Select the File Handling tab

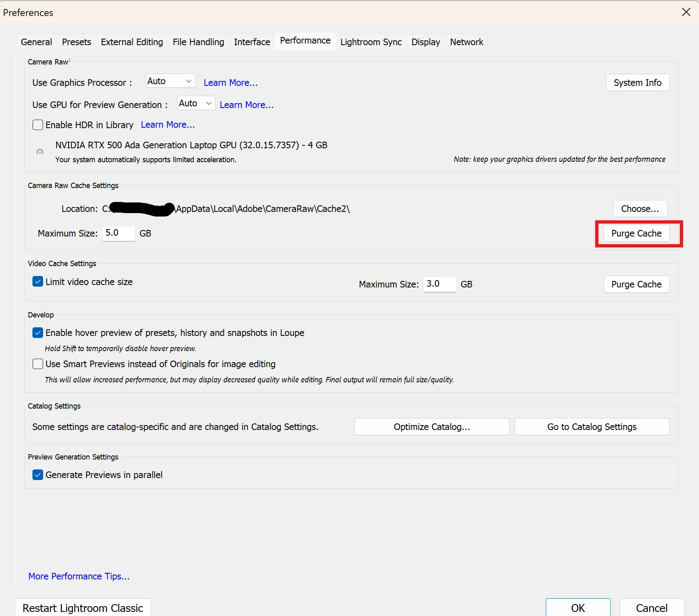tap(198, 42)
